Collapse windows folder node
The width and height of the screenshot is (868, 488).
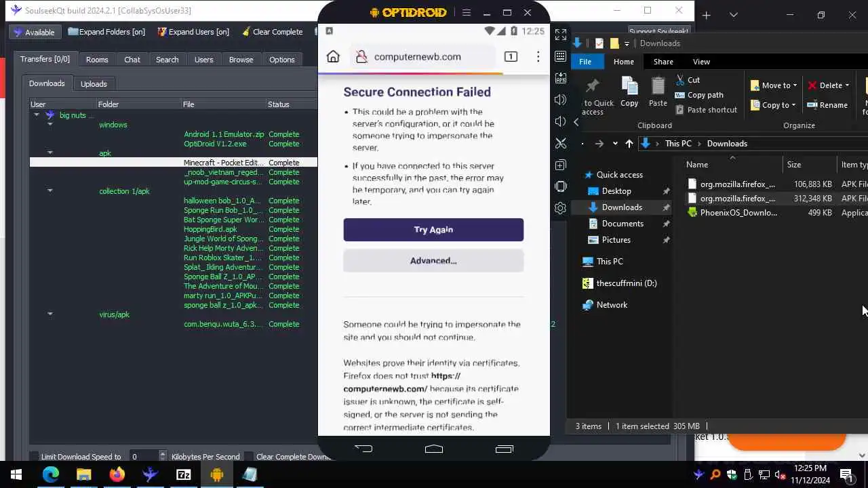pos(50,125)
